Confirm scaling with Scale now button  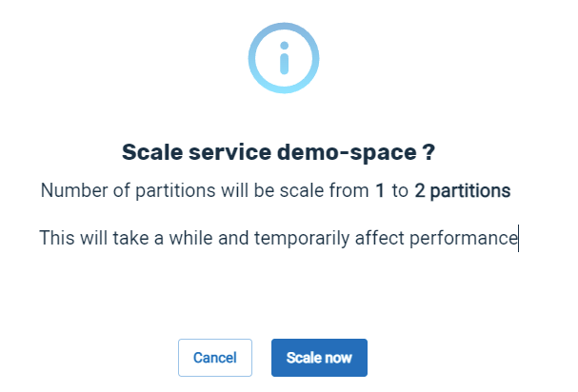coord(319,358)
